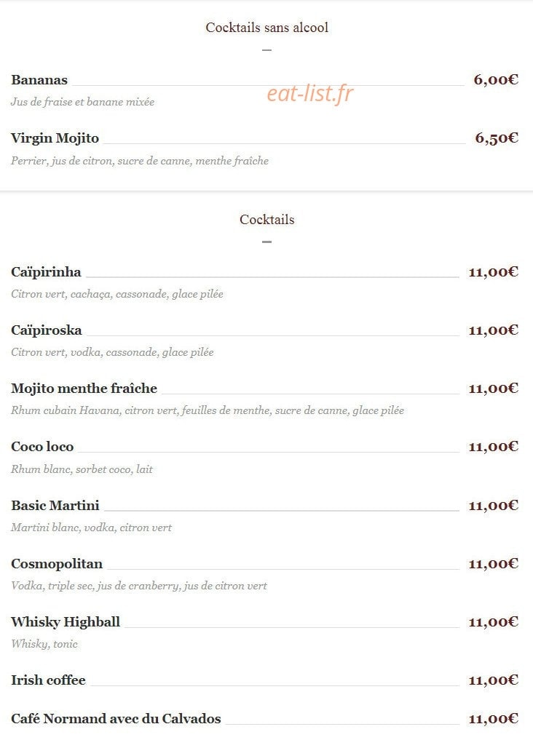This screenshot has width=533, height=756.
Task: Click the Caïpirinha ingredients description
Action: (117, 294)
